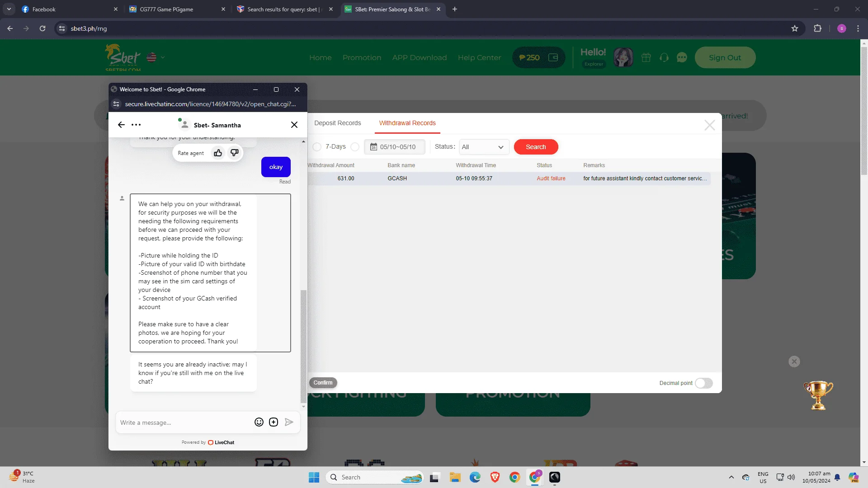Expand the language flag dropdown
The width and height of the screenshot is (868, 488).
click(x=156, y=57)
